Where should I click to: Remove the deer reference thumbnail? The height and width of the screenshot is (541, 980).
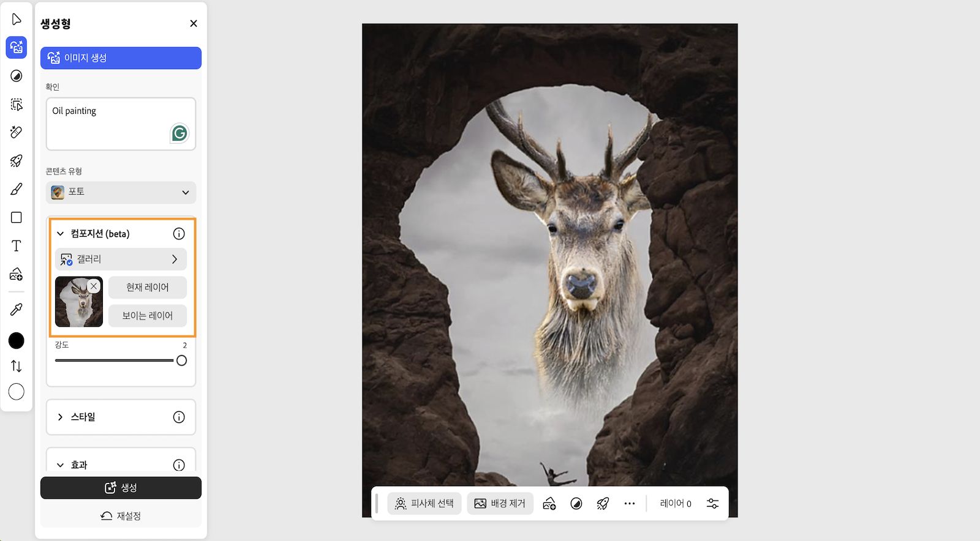tap(94, 286)
